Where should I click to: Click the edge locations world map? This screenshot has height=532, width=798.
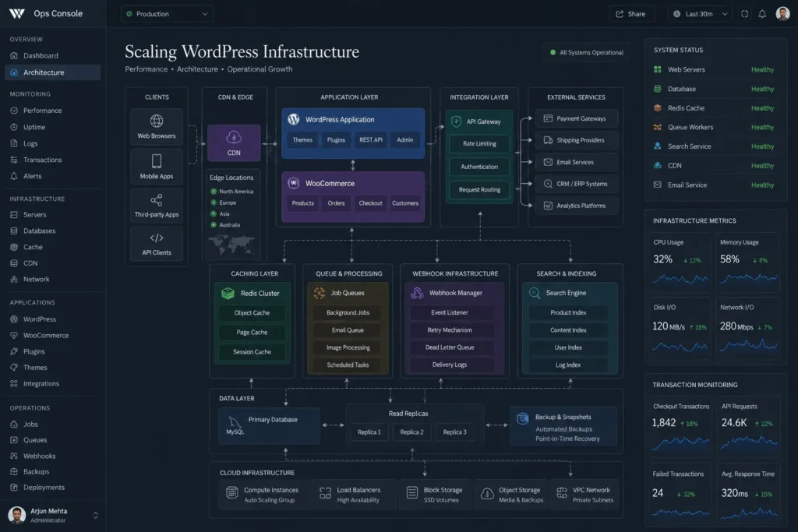[x=232, y=245]
